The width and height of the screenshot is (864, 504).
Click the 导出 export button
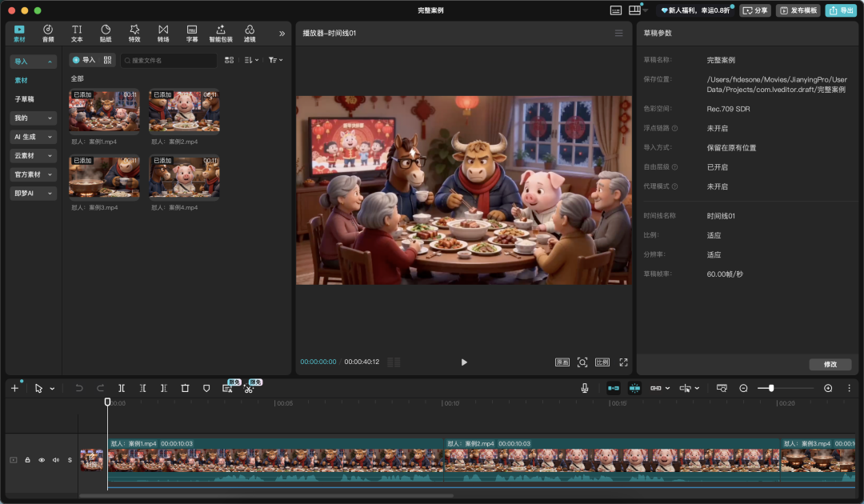841,10
